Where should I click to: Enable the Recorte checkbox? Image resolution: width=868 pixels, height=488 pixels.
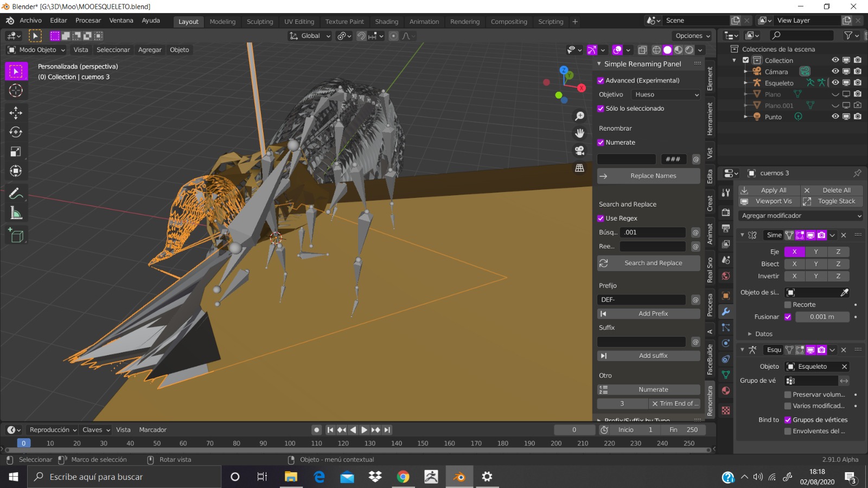pos(788,305)
